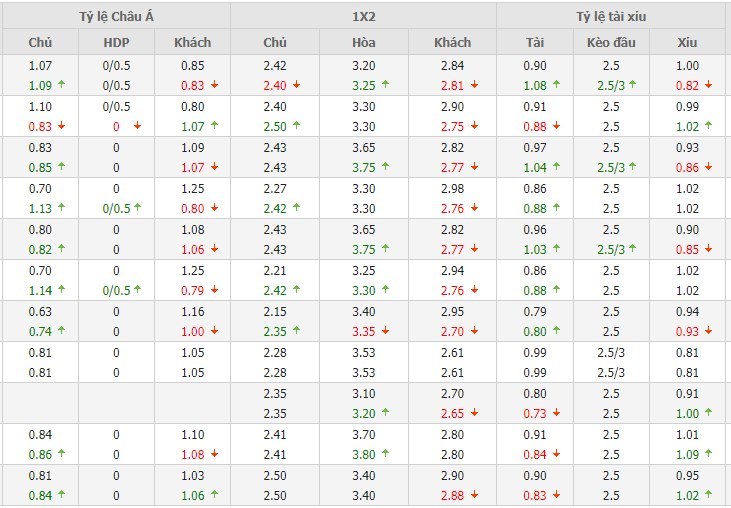Click the green up arrow beside 0.74
The image size is (731, 508).
[x=62, y=331]
